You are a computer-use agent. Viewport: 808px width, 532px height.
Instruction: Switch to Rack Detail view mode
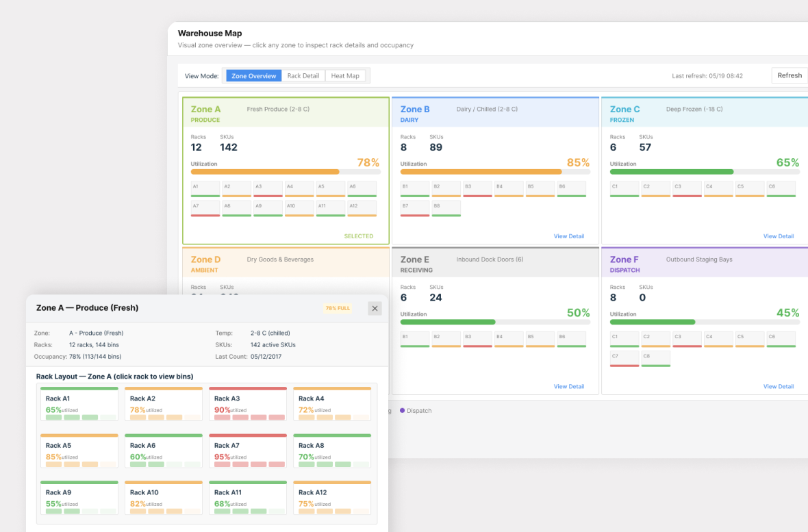(303, 76)
